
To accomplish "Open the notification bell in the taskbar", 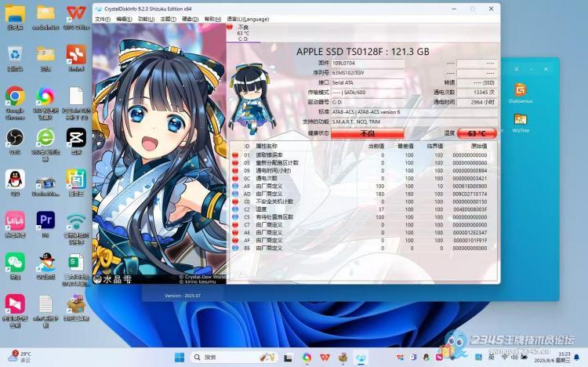I will [x=577, y=357].
